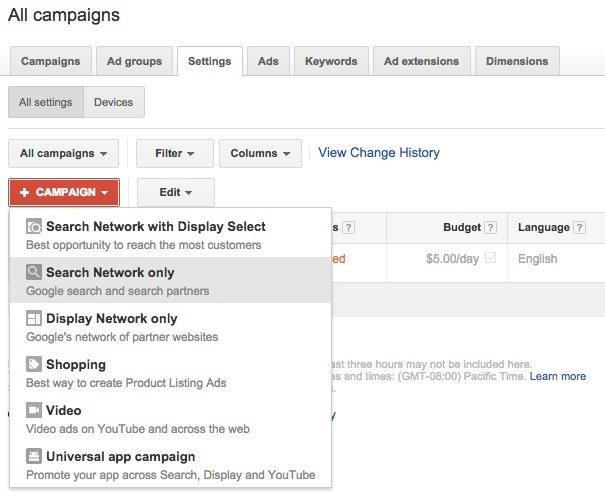This screenshot has width=605, height=504.
Task: Open the Columns dropdown
Action: tap(260, 153)
